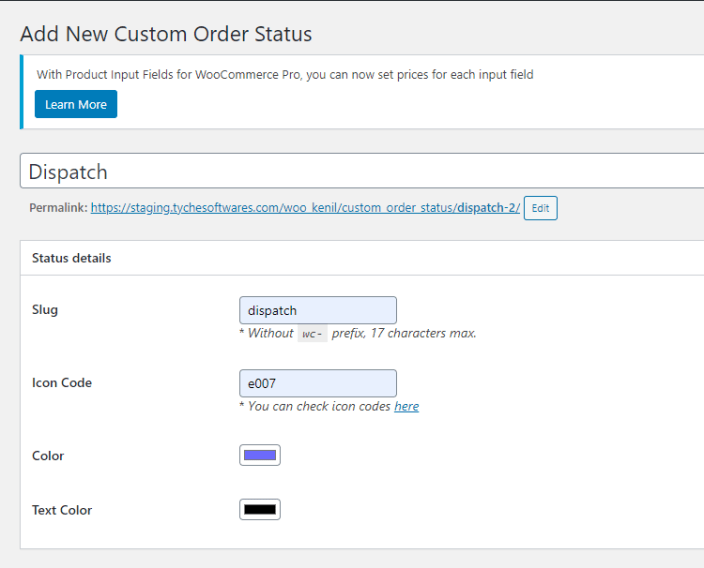Image resolution: width=704 pixels, height=568 pixels.
Task: Open the dispatch-2 permalink URL
Action: click(305, 208)
